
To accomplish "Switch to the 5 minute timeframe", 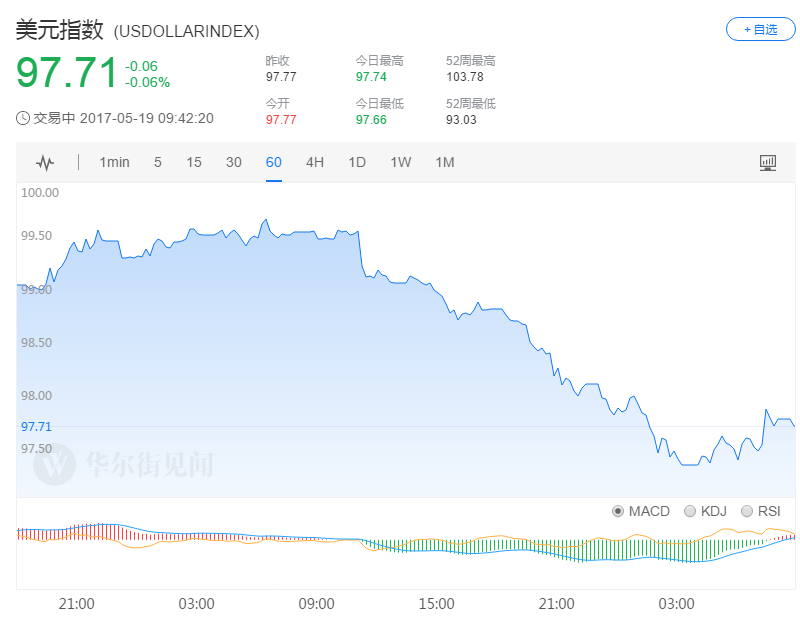I will click(x=158, y=163).
